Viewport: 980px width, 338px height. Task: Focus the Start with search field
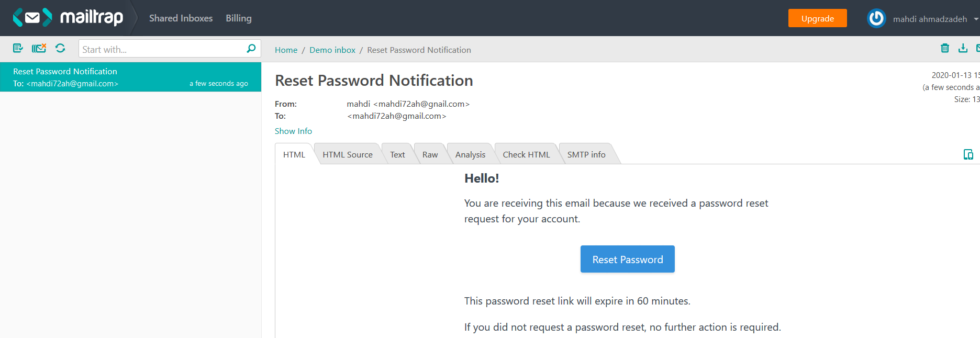(162, 49)
